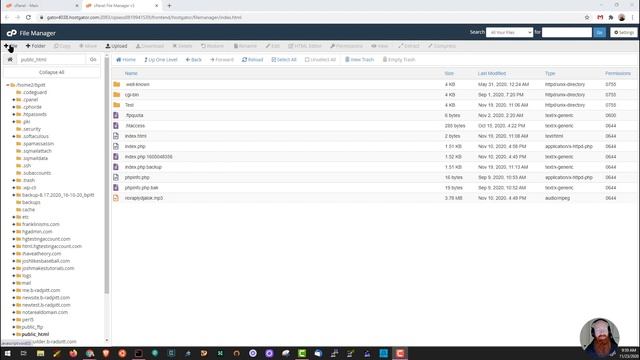Click the +File new file button
This screenshot has height=360, width=640.
pos(11,46)
